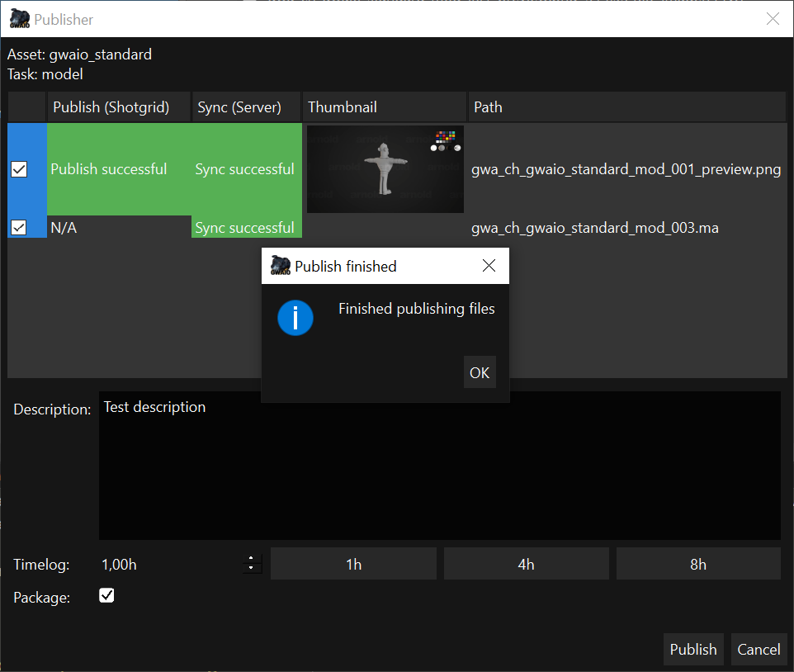Uncheck the mod_003.ma row checkbox
The image size is (794, 672).
pos(19,227)
